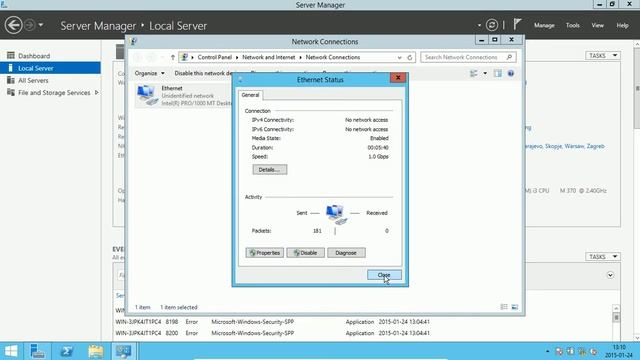Click the red X on Ethernet Status

coord(398,78)
